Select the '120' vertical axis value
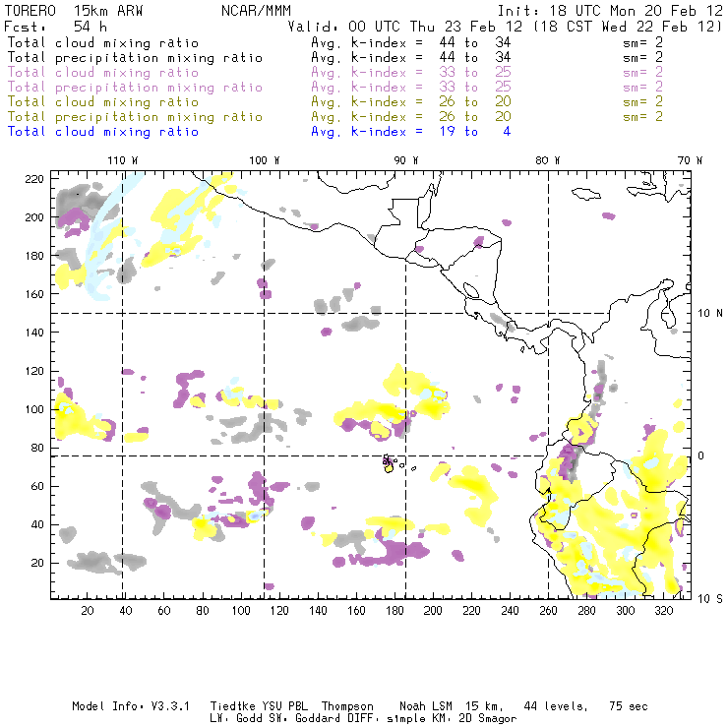The width and height of the screenshot is (728, 728). click(x=34, y=372)
